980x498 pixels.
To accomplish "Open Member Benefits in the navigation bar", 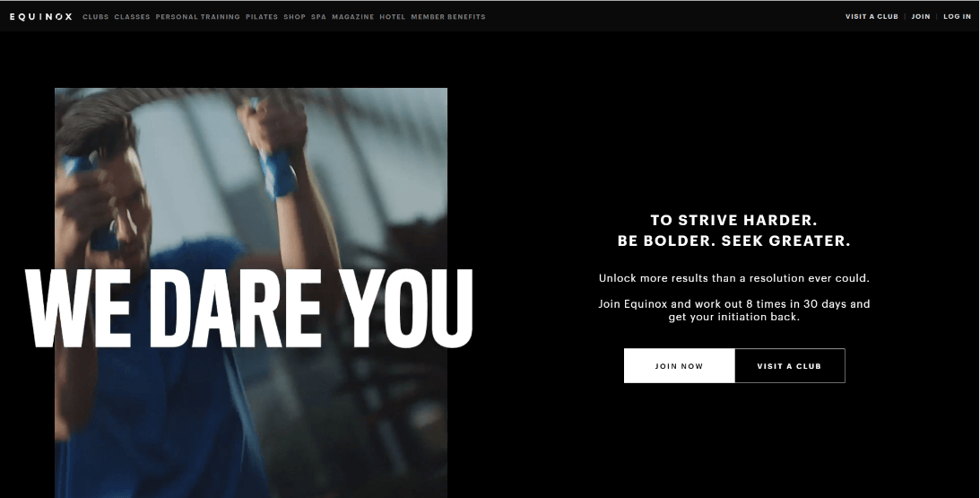I will 448,17.
